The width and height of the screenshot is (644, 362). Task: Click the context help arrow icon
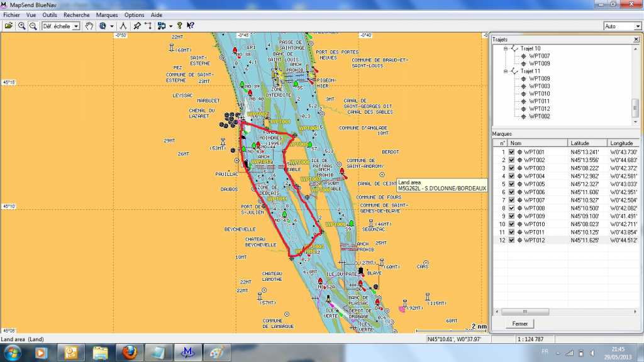pyautogui.click(x=190, y=26)
